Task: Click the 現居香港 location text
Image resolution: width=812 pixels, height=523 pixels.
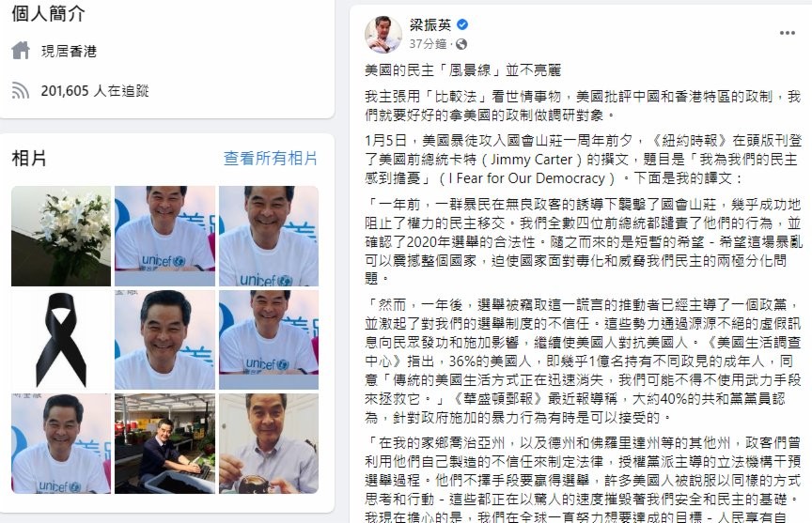Action: 69,52
